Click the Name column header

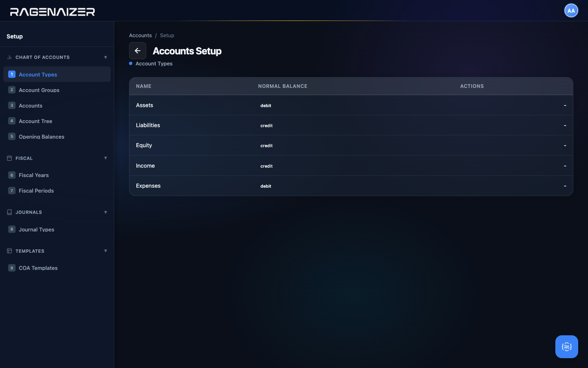144,86
